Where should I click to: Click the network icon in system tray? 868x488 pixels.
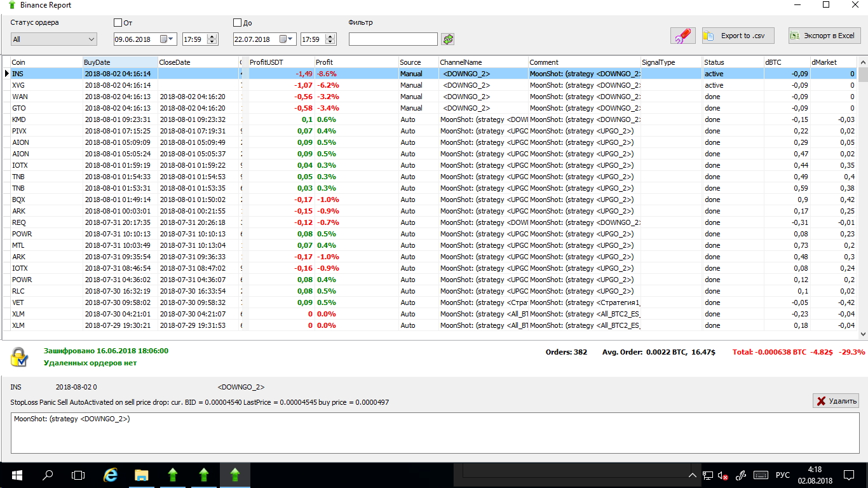(708, 475)
